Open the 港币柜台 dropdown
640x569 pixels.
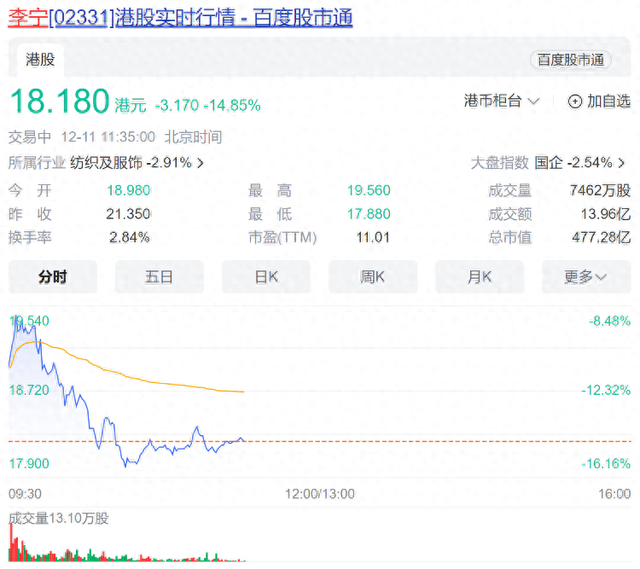pyautogui.click(x=502, y=101)
